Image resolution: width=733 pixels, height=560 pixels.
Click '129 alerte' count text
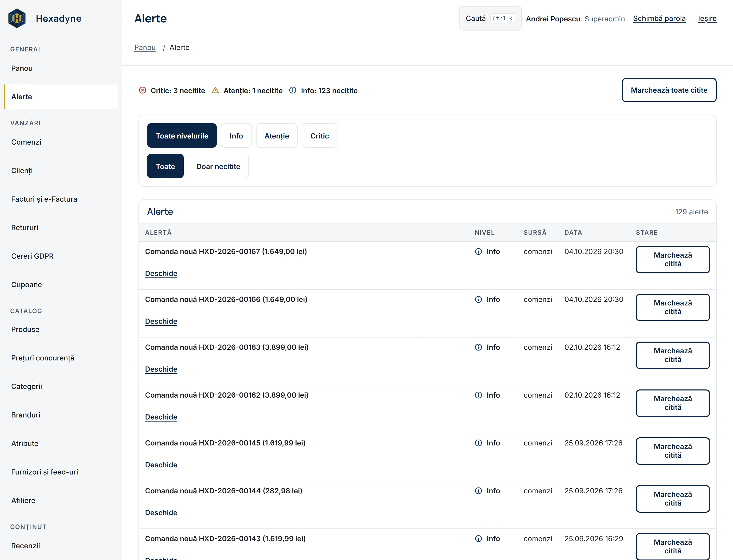691,212
